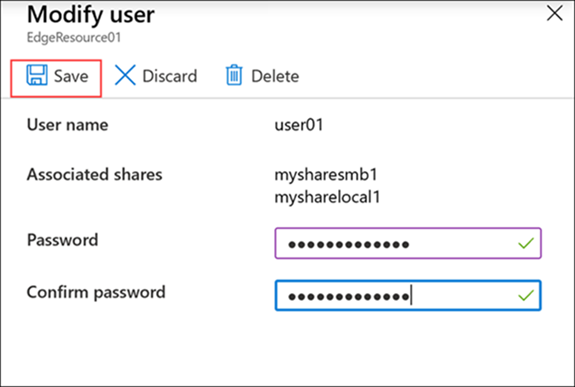Focus the Confirm password input field
This screenshot has width=575, height=387.
pyautogui.click(x=408, y=295)
